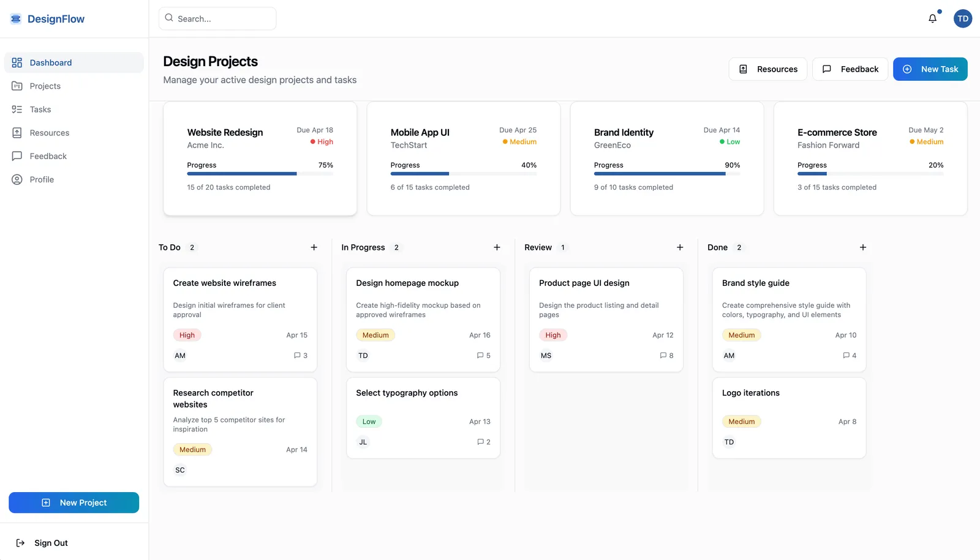This screenshot has width=980, height=560.
Task: Add a task to the Review column
Action: tap(680, 247)
